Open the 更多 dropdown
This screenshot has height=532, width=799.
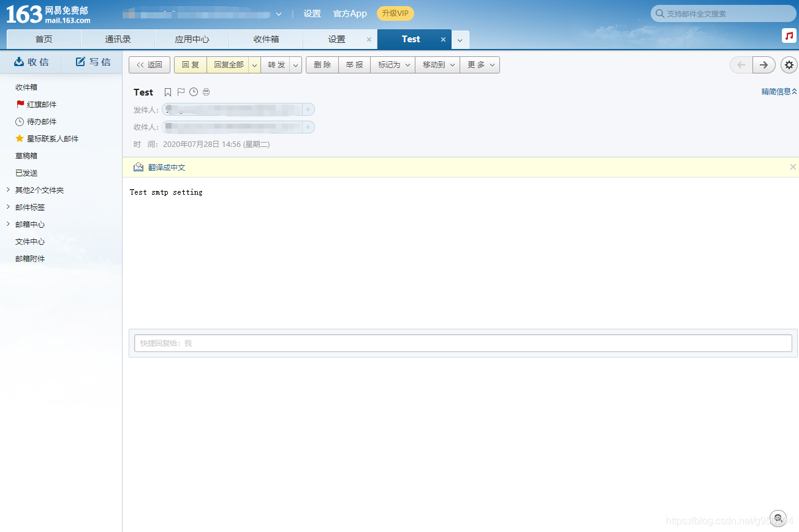480,65
